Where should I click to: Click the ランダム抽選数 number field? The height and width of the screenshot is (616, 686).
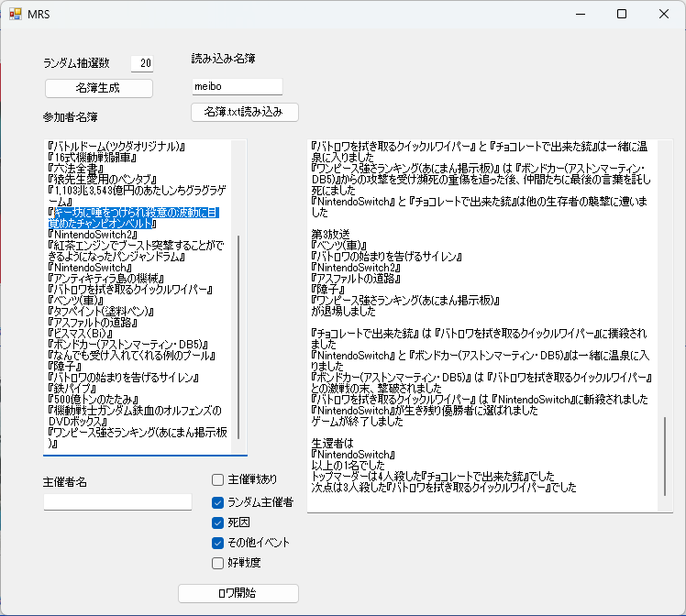(141, 63)
